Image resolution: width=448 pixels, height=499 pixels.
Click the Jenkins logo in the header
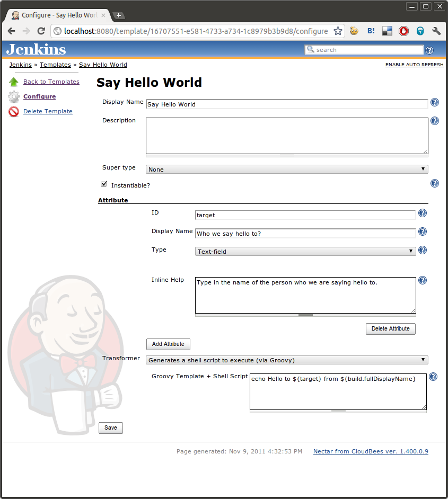click(x=36, y=49)
